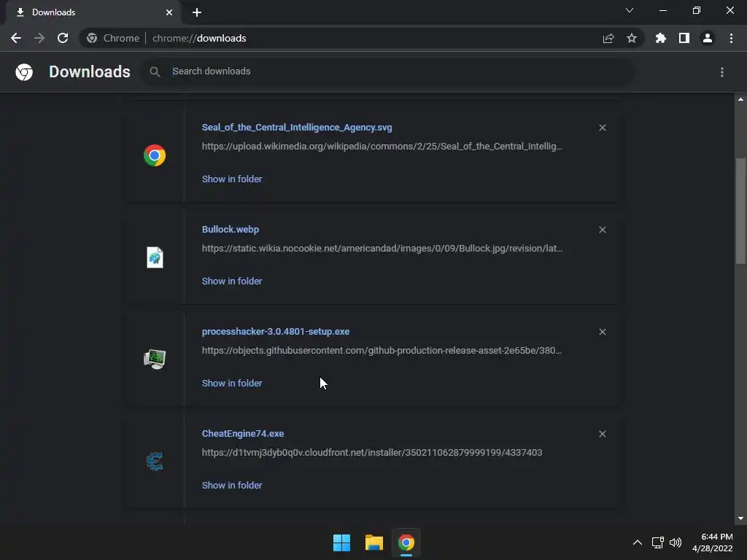Go back using the browser back arrow
747x560 pixels.
16,38
